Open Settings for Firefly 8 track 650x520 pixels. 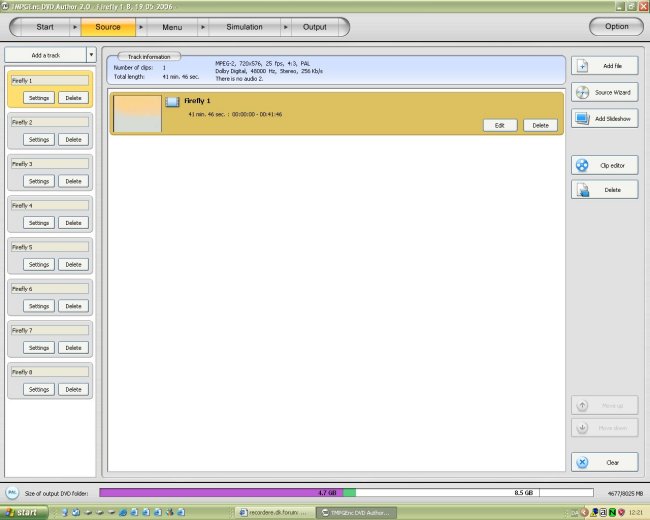39,389
